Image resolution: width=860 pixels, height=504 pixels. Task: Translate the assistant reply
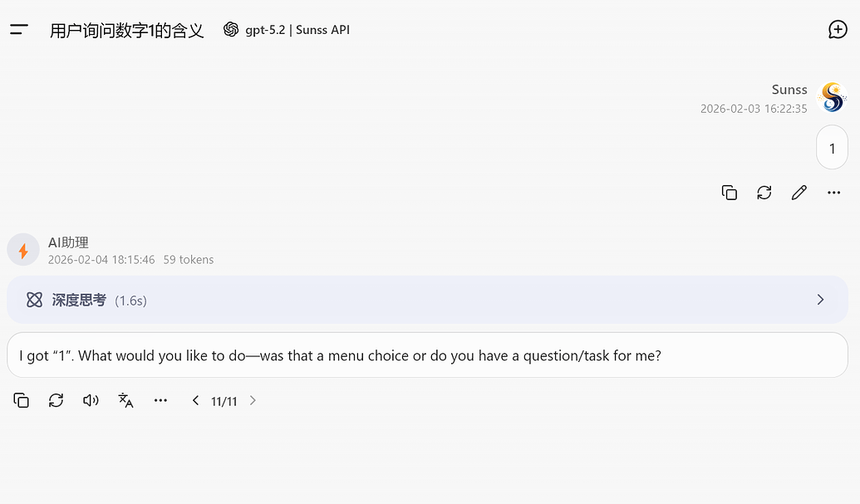[x=125, y=400]
